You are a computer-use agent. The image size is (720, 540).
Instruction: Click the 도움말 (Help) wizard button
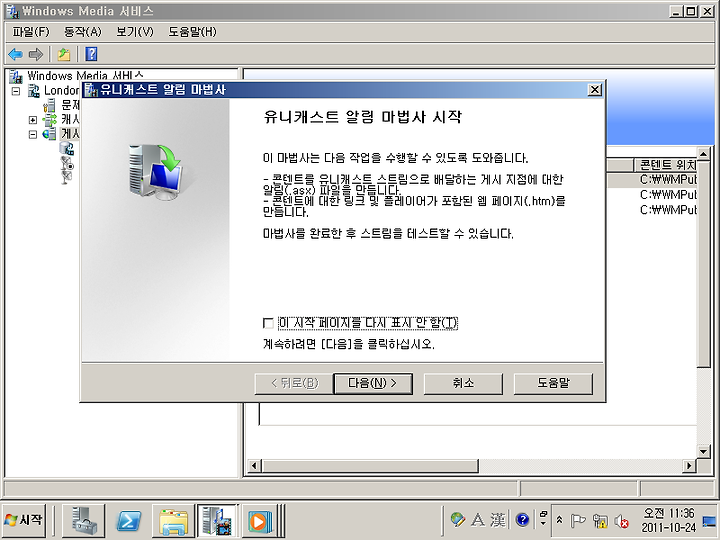(553, 383)
